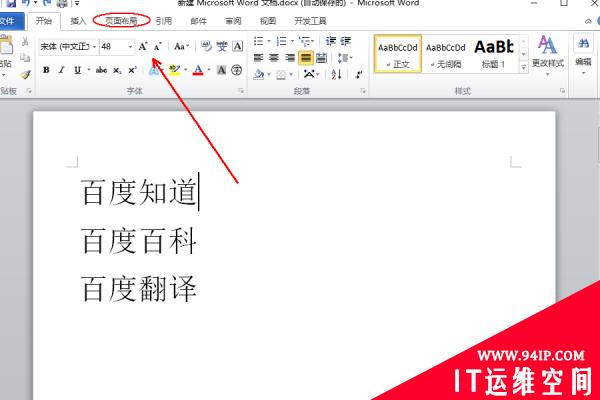Image resolution: width=600 pixels, height=400 pixels.
Task: Open the font name dropdown
Action: pyautogui.click(x=94, y=47)
